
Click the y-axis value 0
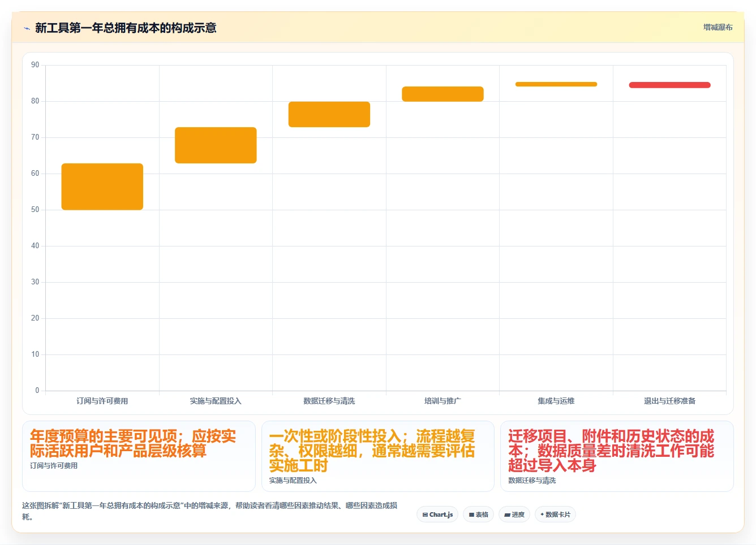tap(37, 391)
